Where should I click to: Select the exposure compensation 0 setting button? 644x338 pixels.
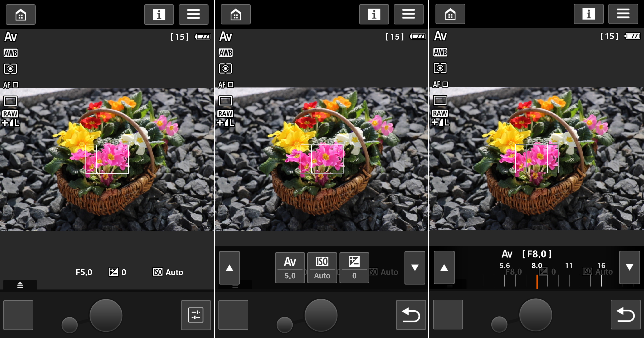pos(354,268)
